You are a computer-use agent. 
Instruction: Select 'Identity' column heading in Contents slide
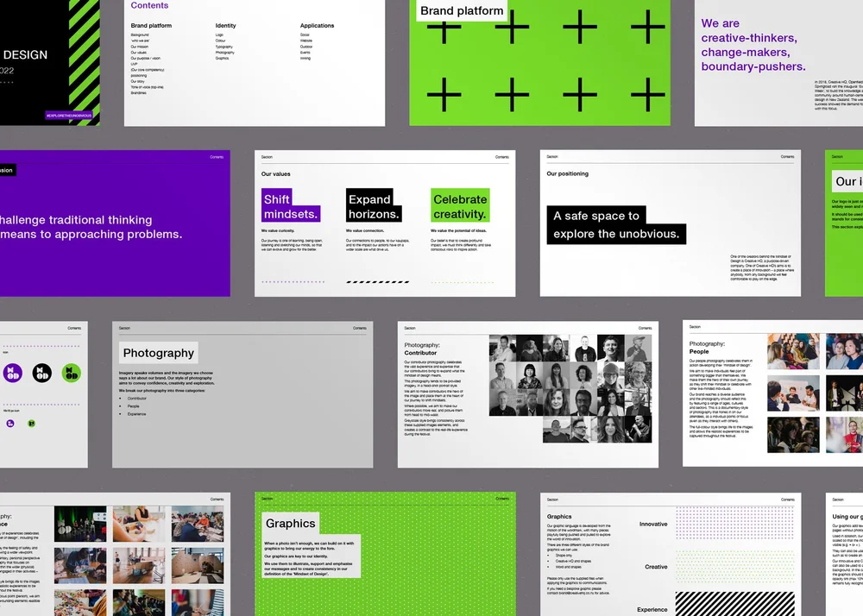tap(225, 25)
